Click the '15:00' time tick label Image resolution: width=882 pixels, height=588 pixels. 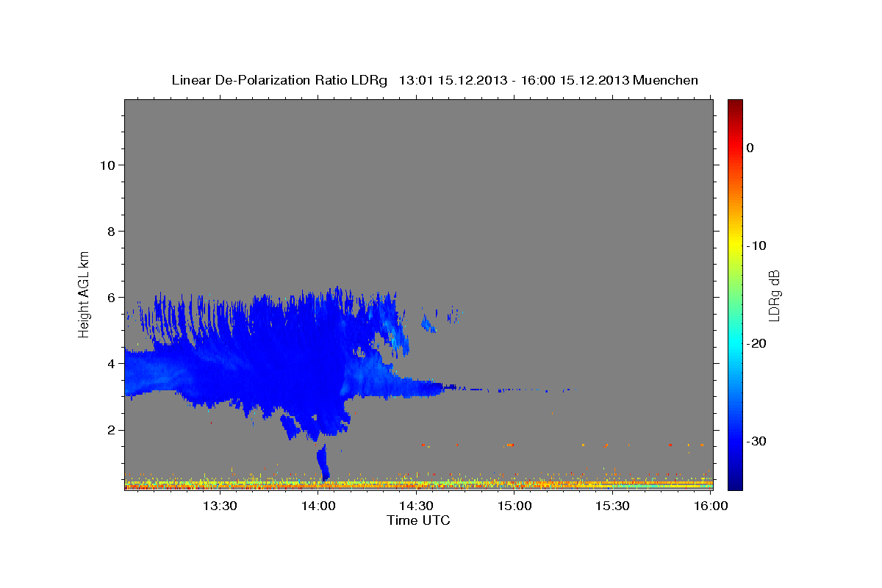514,506
